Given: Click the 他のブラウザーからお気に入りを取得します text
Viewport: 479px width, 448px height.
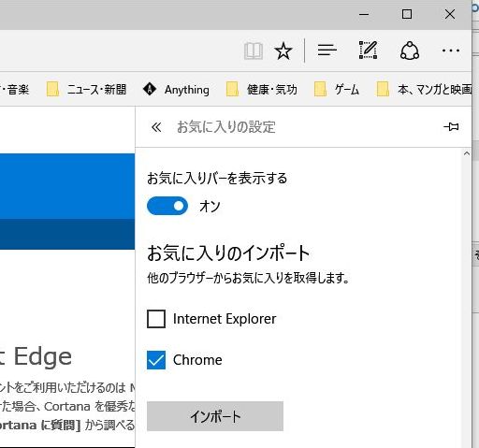Looking at the screenshot, I should click(248, 278).
